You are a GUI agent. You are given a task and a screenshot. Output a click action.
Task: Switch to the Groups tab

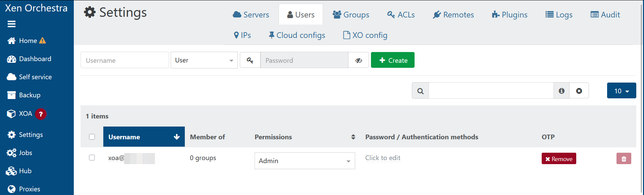[351, 14]
